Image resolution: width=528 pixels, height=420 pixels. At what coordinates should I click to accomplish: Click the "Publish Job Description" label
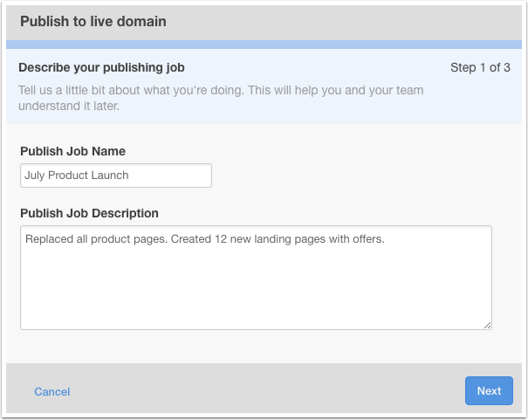[x=89, y=213]
